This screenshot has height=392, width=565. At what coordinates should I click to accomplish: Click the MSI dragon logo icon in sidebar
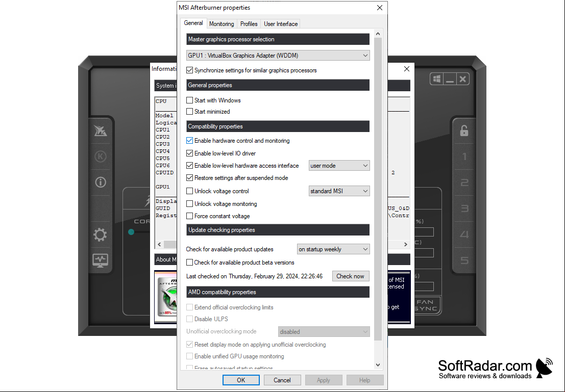101,130
